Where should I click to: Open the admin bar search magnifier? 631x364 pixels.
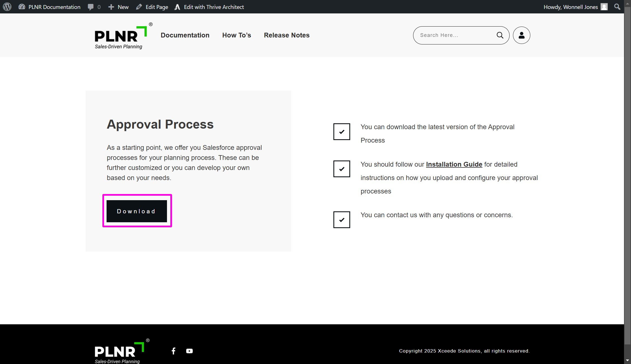pyautogui.click(x=617, y=7)
